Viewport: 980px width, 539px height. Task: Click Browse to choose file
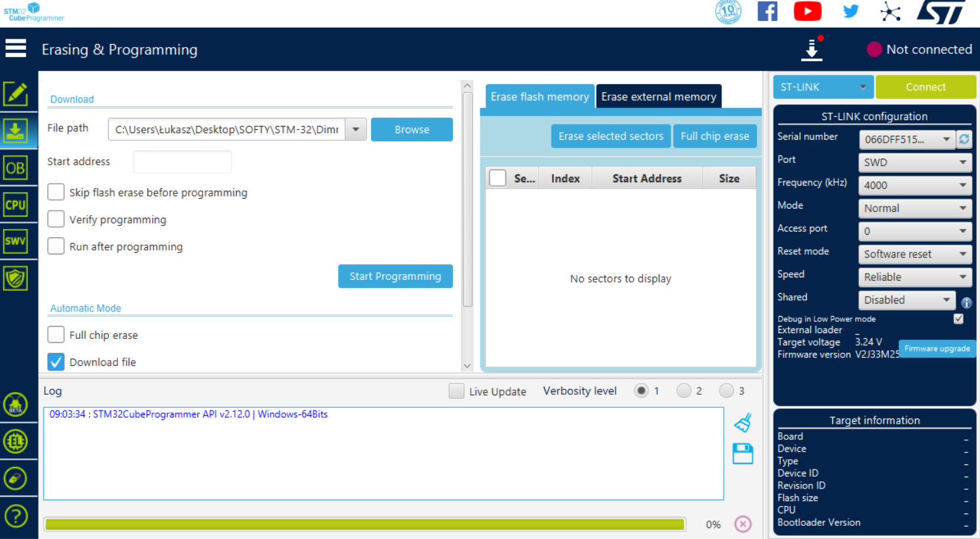point(412,129)
